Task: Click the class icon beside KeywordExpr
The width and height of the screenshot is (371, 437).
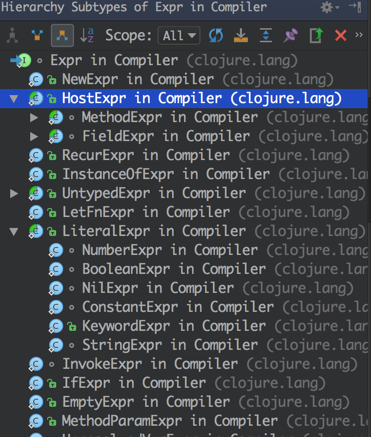Action: (56, 327)
